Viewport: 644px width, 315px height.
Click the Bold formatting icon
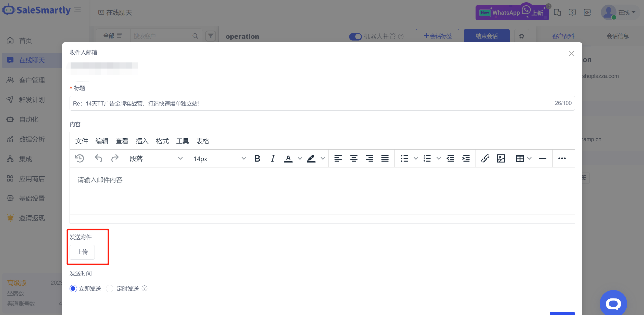pos(257,159)
